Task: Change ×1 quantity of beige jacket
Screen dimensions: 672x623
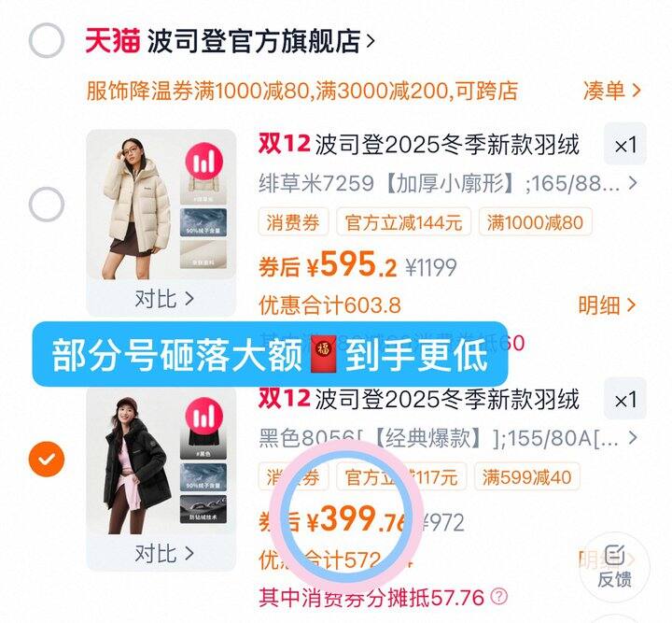Action: [x=625, y=145]
